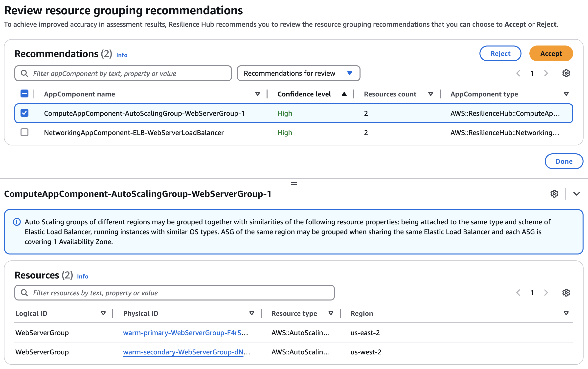
Task: Uncheck the ComputeAppComponent-AutoScalingGroup row
Action: tap(24, 113)
